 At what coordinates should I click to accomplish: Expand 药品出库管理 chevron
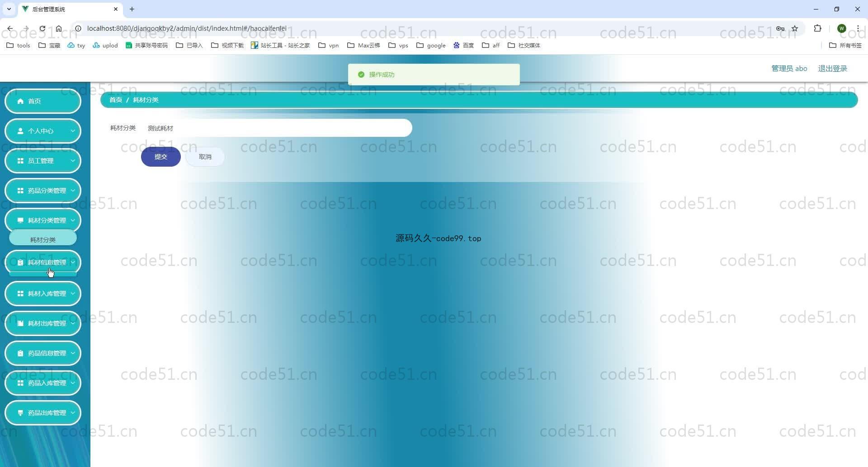73,413
